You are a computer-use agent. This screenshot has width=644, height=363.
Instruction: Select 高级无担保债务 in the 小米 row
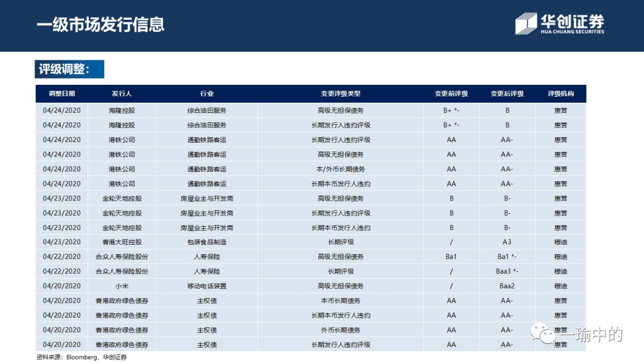tap(340, 286)
